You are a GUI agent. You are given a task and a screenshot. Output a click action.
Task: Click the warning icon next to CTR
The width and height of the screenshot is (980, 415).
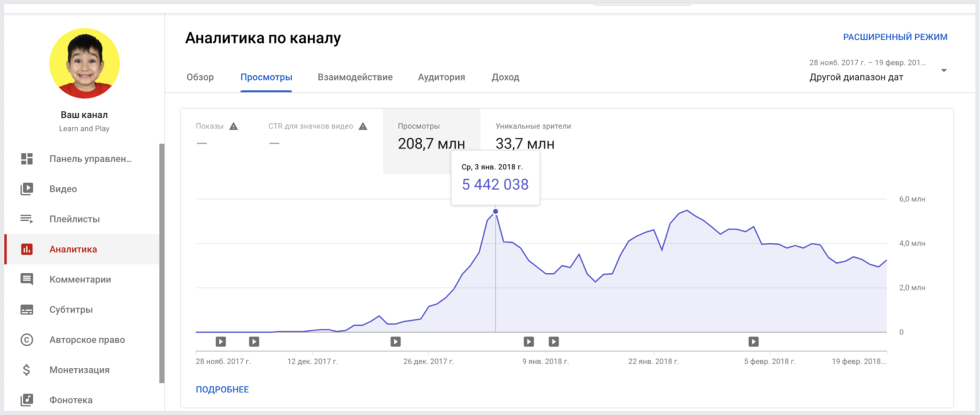click(363, 126)
